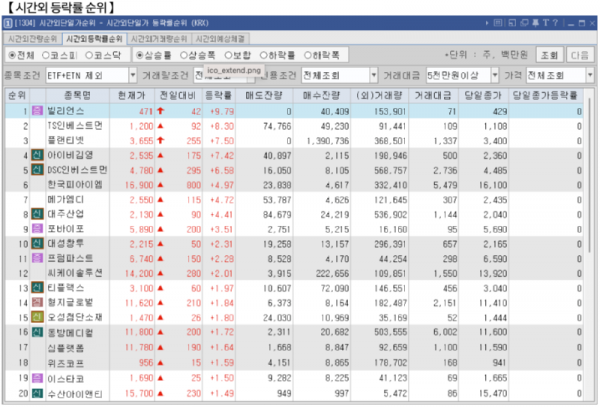Image resolution: width=600 pixels, height=407 pixels.
Task: Click the up-limit arrow in 빌리언스 row
Action: click(x=161, y=111)
